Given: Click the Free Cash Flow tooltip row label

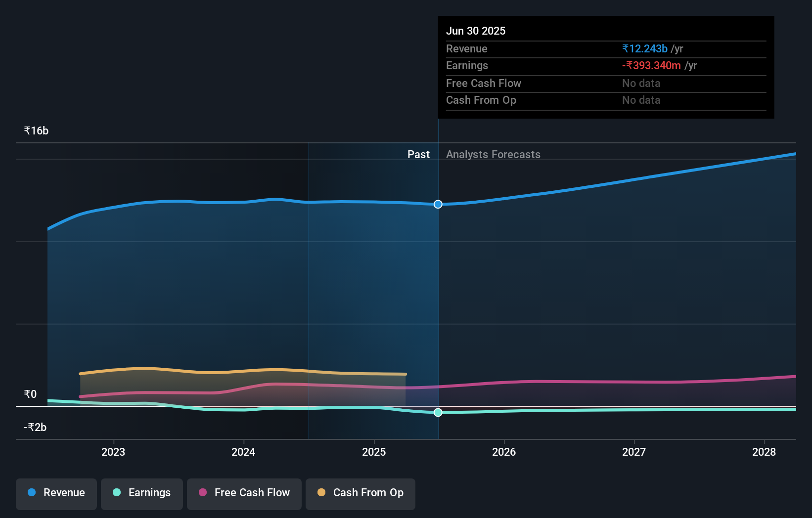Looking at the screenshot, I should (x=484, y=84).
